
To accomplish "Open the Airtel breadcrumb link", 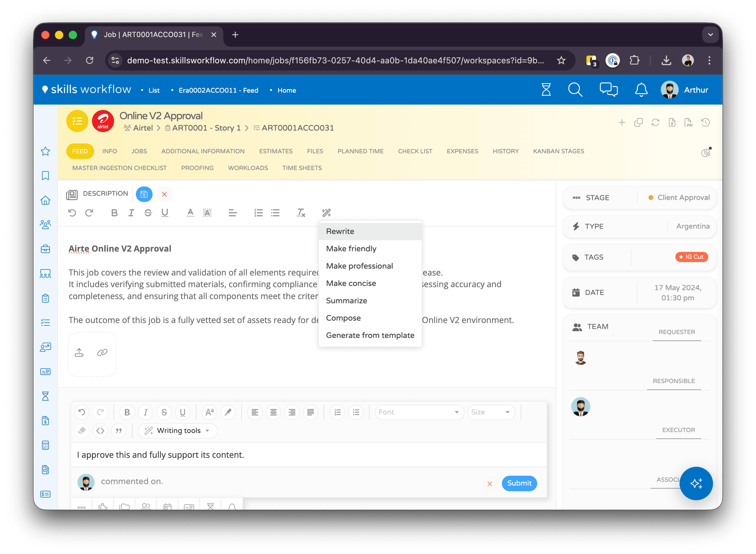I will pos(143,128).
